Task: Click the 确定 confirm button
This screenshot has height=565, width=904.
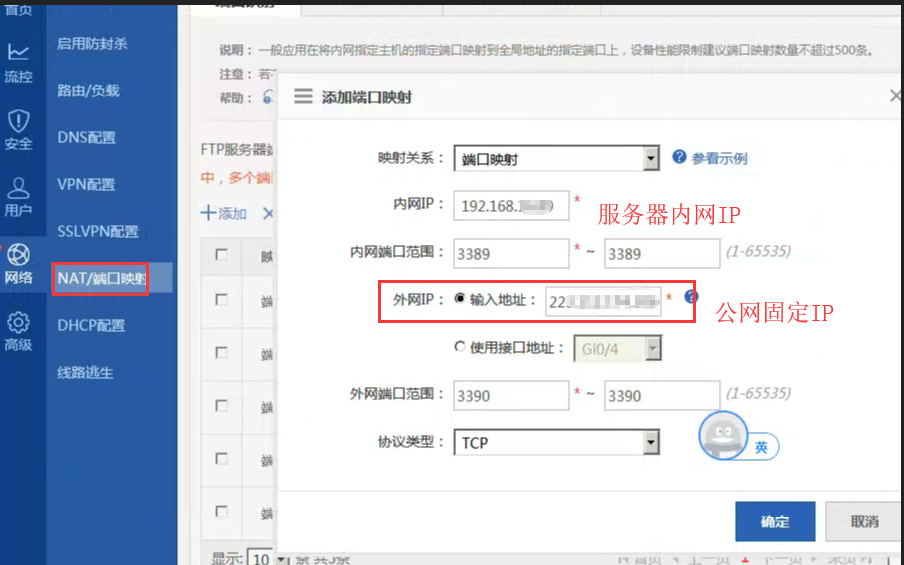Action: click(x=774, y=521)
